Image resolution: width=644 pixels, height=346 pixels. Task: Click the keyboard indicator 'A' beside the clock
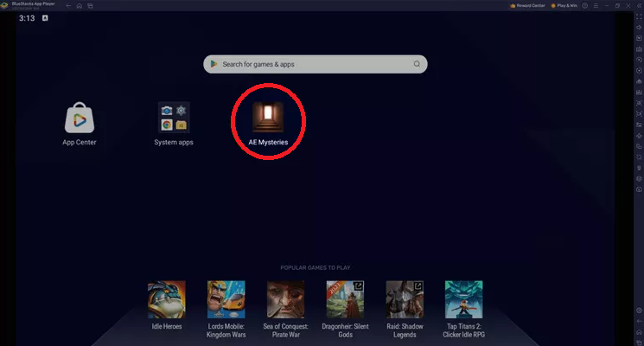pyautogui.click(x=45, y=18)
